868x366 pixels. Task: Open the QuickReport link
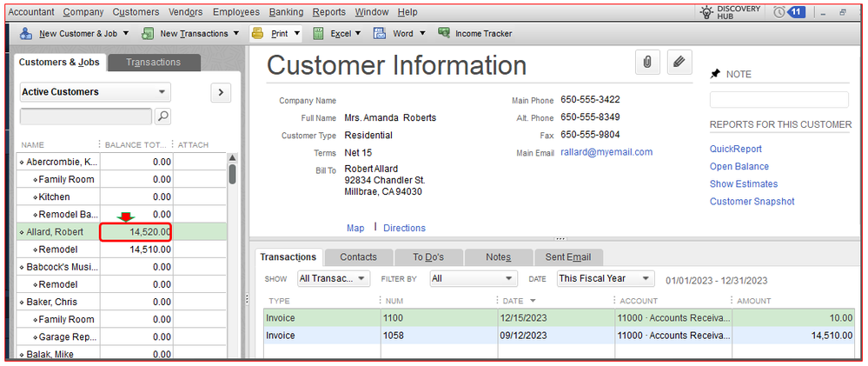[x=736, y=149]
